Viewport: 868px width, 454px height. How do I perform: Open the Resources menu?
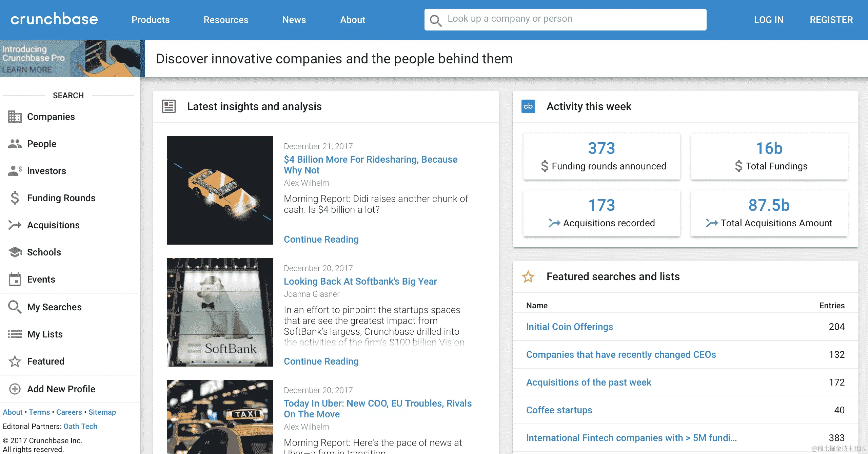coord(226,20)
